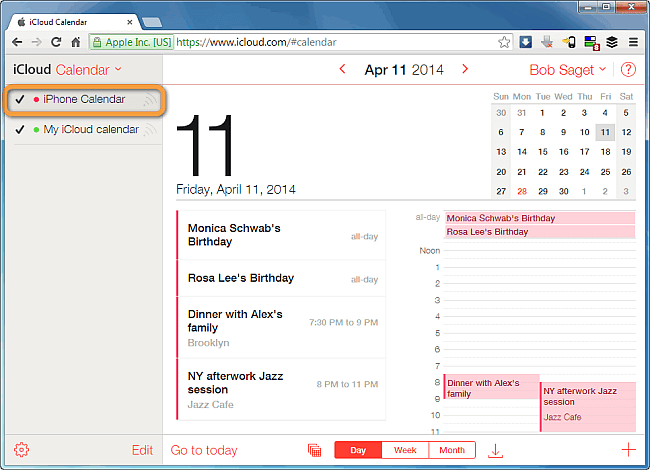Select April 18 in mini calendar

605,152
